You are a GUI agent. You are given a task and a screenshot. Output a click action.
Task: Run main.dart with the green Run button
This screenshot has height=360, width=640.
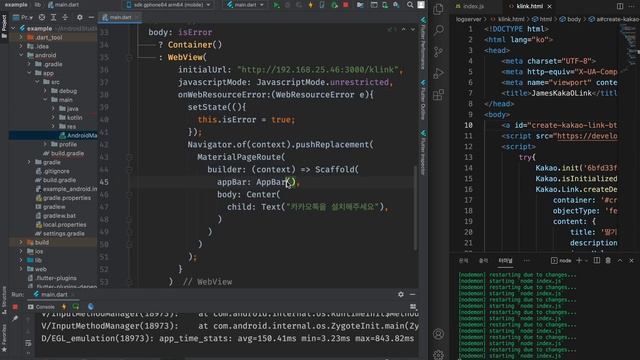point(276,5)
